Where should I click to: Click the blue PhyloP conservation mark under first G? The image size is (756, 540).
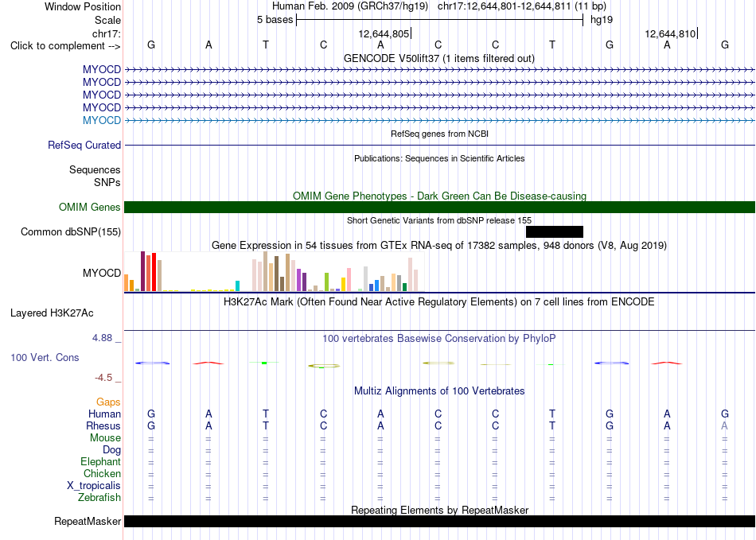point(152,363)
